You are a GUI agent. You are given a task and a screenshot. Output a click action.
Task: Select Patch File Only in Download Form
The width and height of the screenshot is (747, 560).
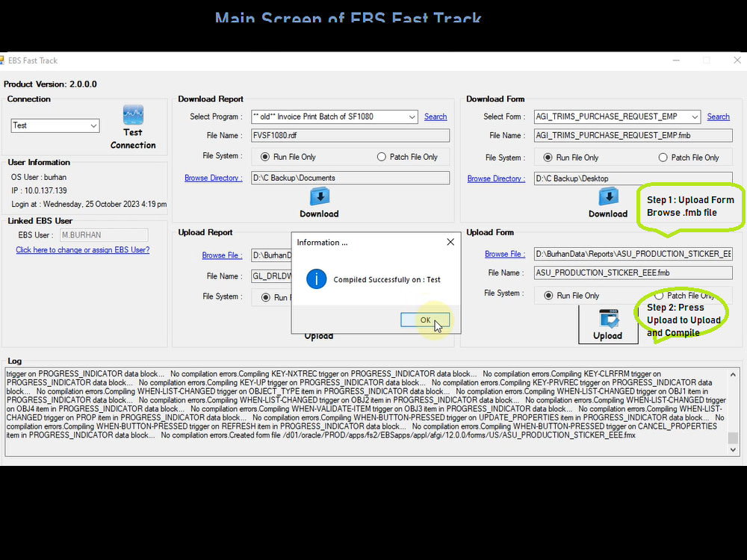click(662, 157)
